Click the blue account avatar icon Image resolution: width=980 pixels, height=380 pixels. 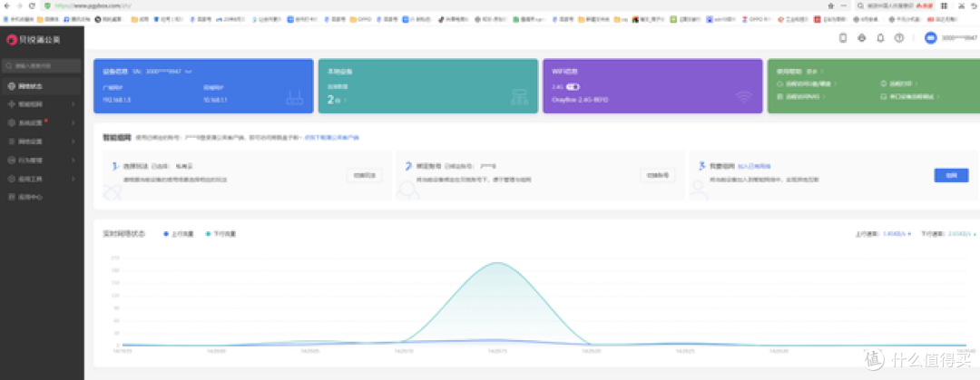click(931, 38)
